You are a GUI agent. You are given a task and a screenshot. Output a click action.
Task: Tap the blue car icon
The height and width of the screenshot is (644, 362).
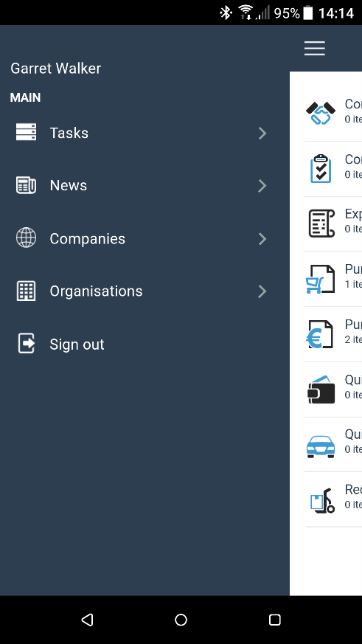321,446
